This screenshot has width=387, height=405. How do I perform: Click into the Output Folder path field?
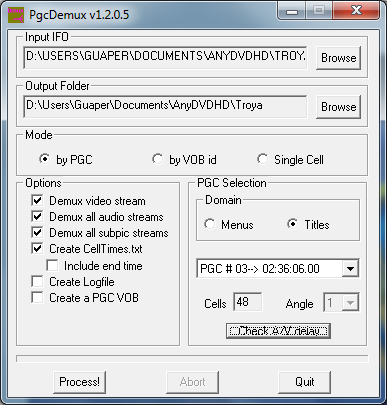click(165, 106)
